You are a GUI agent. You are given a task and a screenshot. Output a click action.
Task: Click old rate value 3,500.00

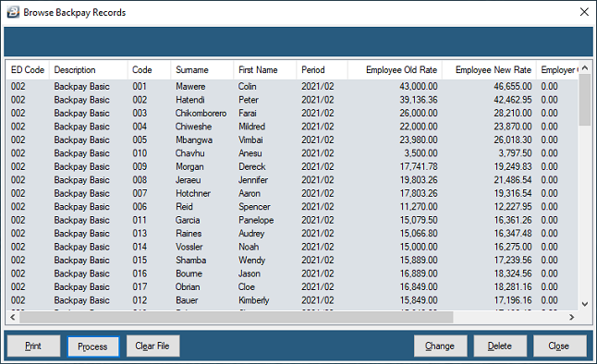[420, 153]
